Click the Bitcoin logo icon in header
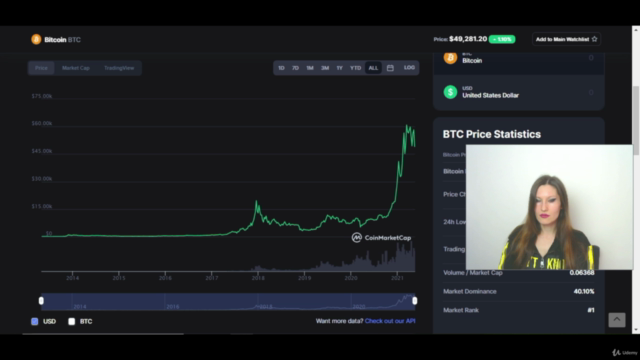The height and width of the screenshot is (360, 640). (36, 39)
